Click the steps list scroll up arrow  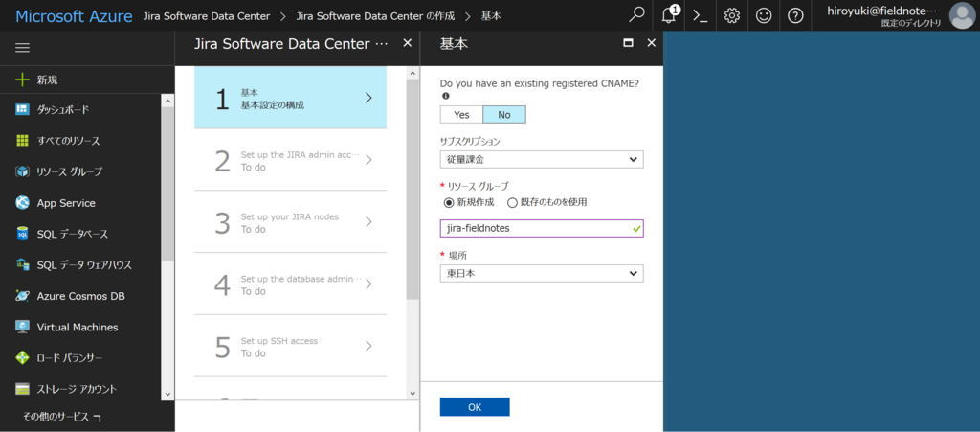point(412,73)
